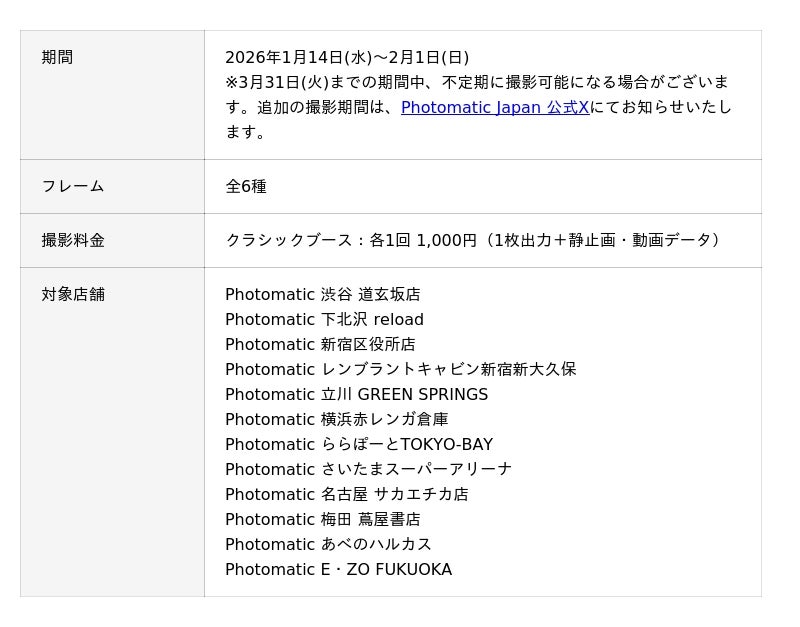Viewport: 800px width, 627px height.
Task: Click the 全6種 frame count text
Action: (x=245, y=186)
